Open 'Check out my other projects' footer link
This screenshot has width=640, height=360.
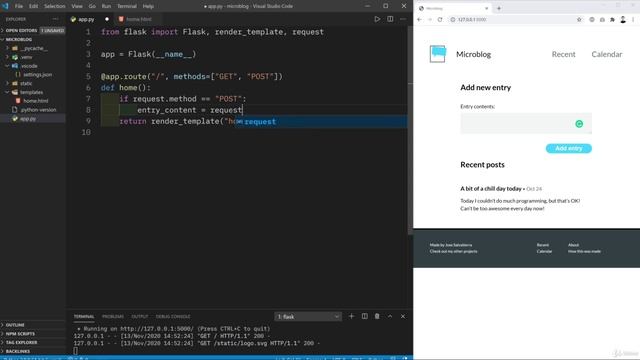click(x=453, y=251)
